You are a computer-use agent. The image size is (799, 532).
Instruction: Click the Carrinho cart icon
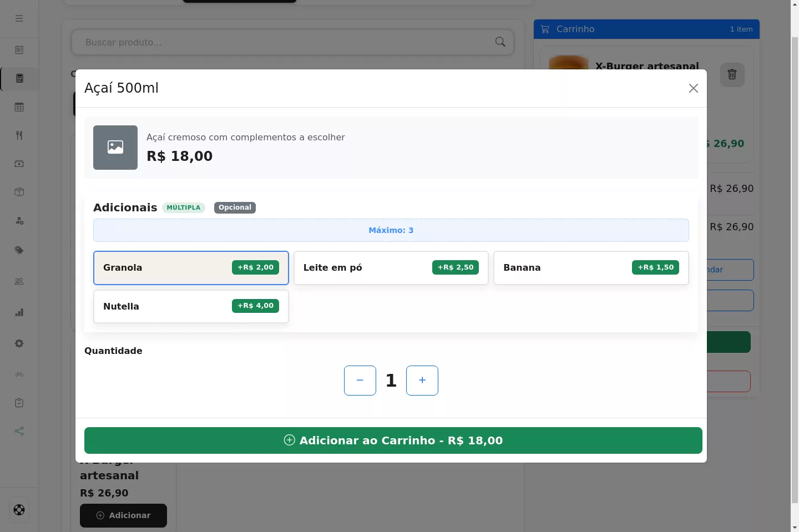(545, 29)
